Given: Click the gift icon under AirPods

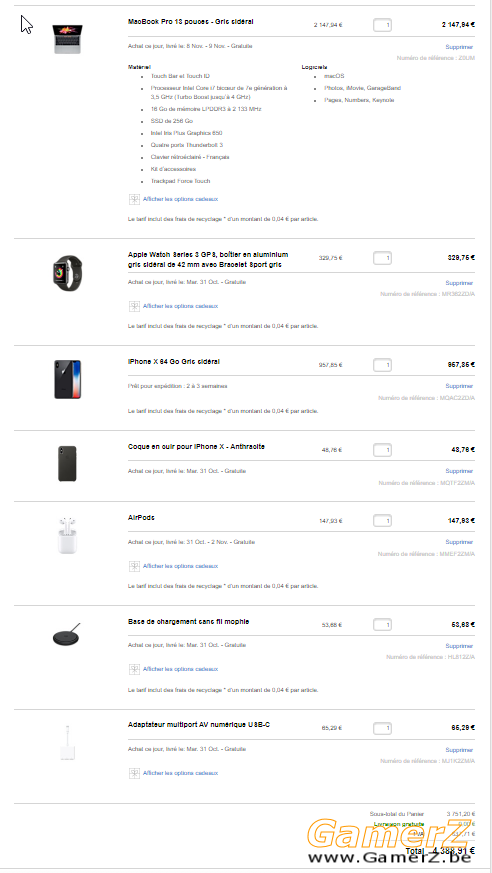Looking at the screenshot, I should click(134, 566).
